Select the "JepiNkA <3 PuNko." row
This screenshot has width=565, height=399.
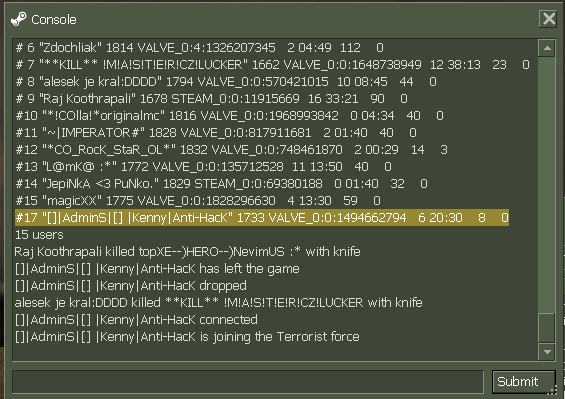(x=221, y=183)
